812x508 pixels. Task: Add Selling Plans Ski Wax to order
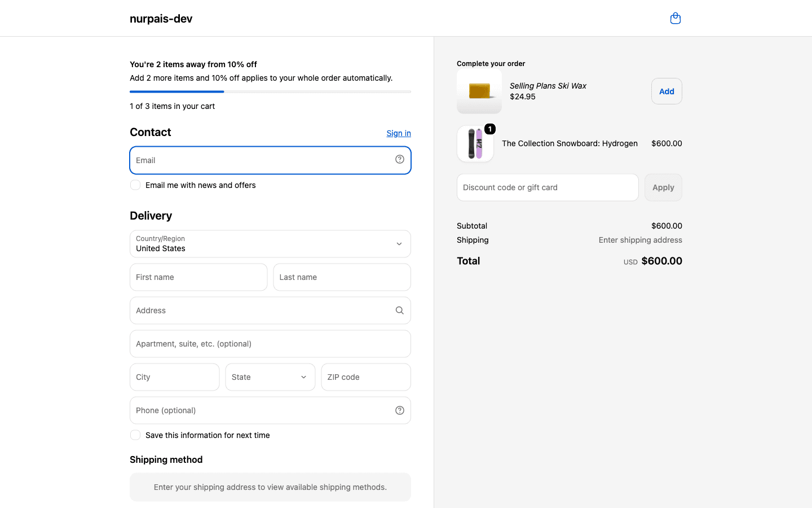(667, 91)
